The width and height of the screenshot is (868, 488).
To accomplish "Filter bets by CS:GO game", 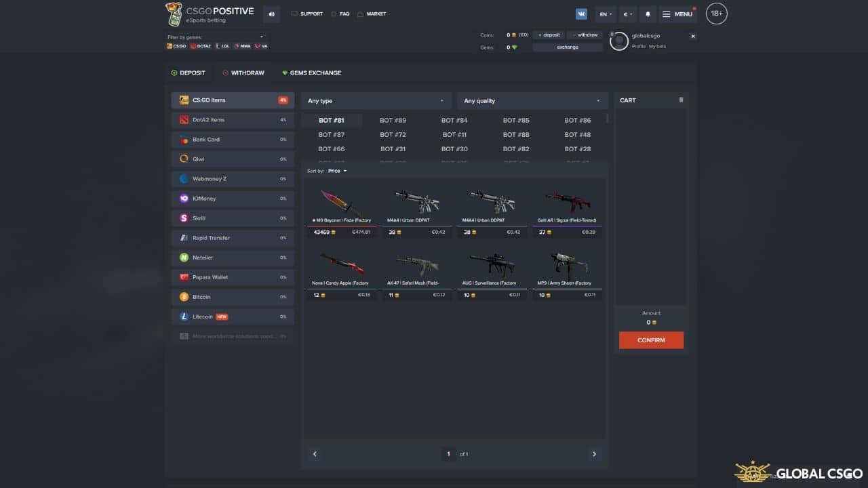I will 176,46.
